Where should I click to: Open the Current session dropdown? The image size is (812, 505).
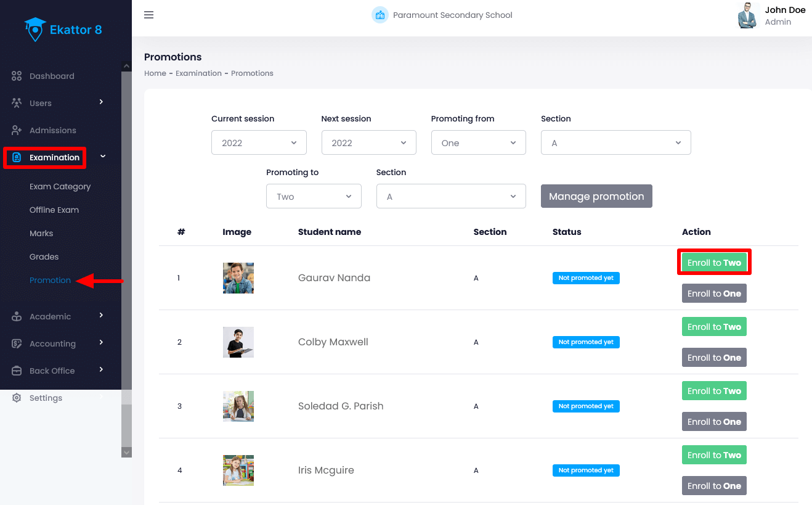[x=259, y=143]
